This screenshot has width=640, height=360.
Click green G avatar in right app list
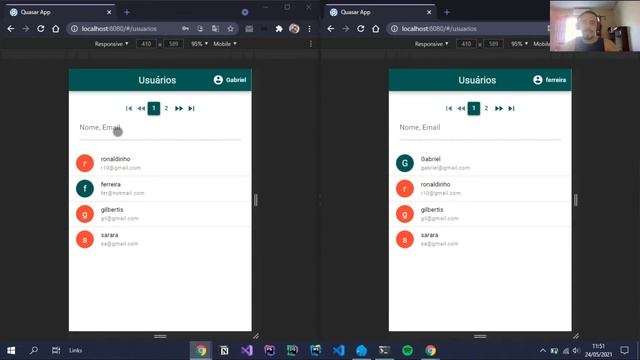pos(405,163)
